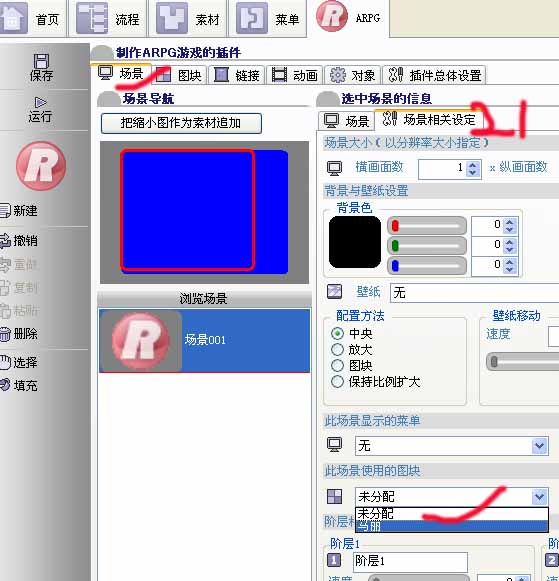
Task: Open the 此场景使用的图块 dropdown arrow
Action: tap(539, 497)
